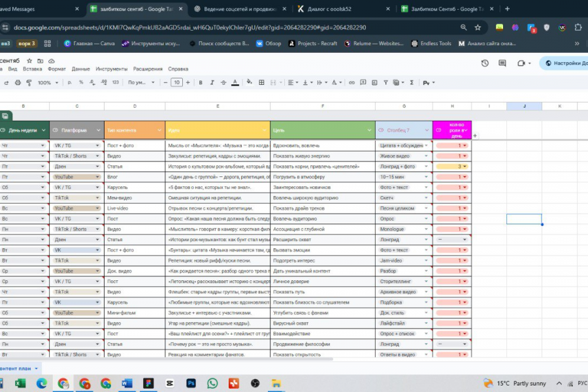Viewport: 588px width, 392px height.
Task: Open horizontal align dropdown
Action: pos(293,82)
